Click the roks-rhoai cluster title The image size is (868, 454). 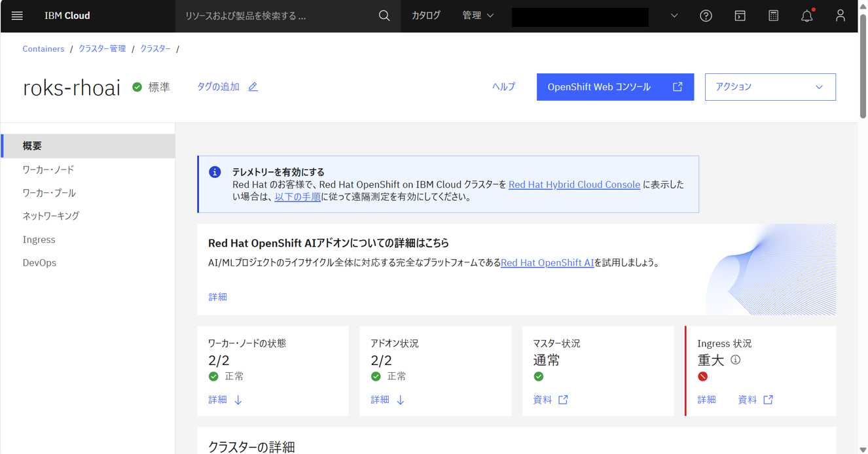pyautogui.click(x=71, y=88)
